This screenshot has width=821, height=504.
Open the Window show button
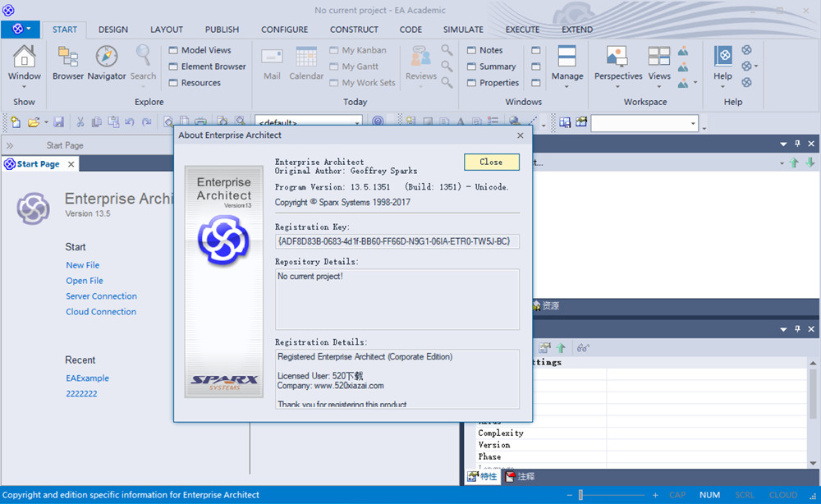(24, 67)
